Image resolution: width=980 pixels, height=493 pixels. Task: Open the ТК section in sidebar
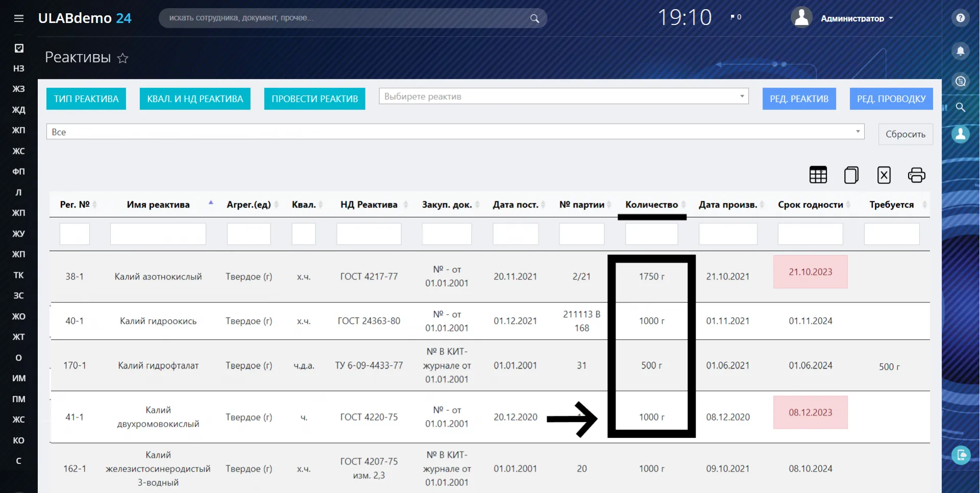(x=19, y=275)
